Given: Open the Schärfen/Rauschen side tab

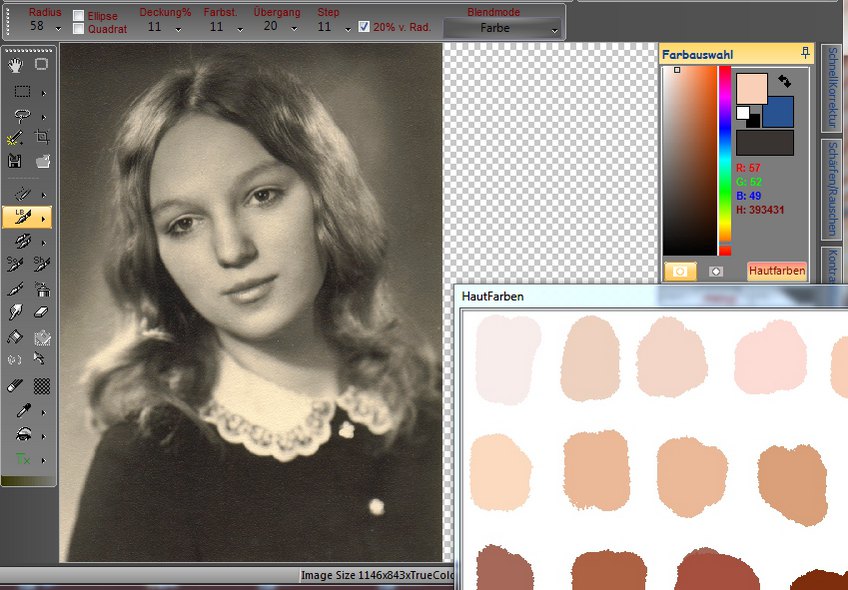Looking at the screenshot, I should [831, 188].
